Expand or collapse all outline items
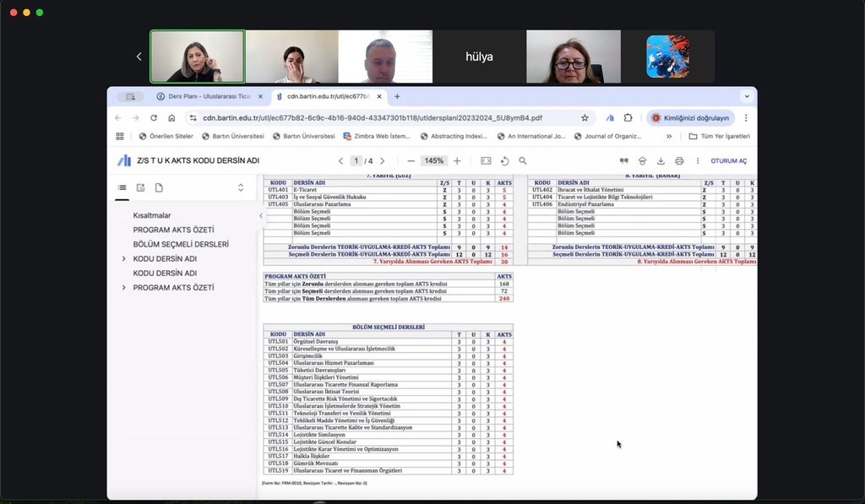The height and width of the screenshot is (504, 865). [x=241, y=187]
